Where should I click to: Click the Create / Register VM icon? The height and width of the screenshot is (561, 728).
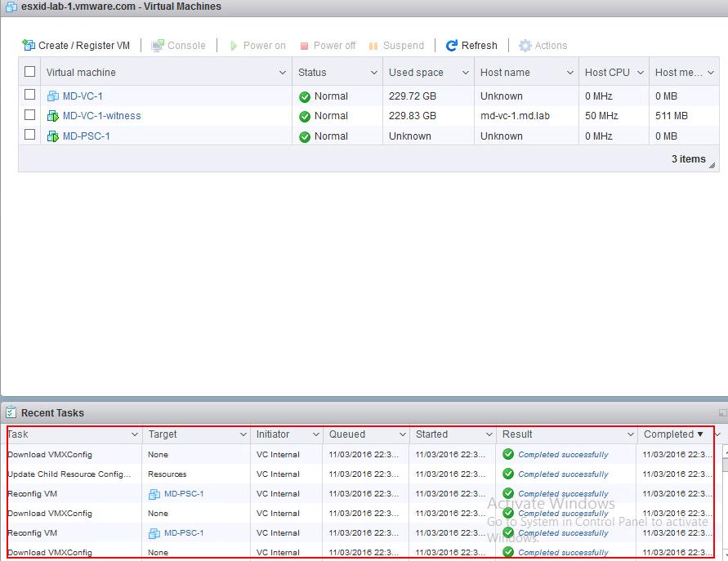29,45
